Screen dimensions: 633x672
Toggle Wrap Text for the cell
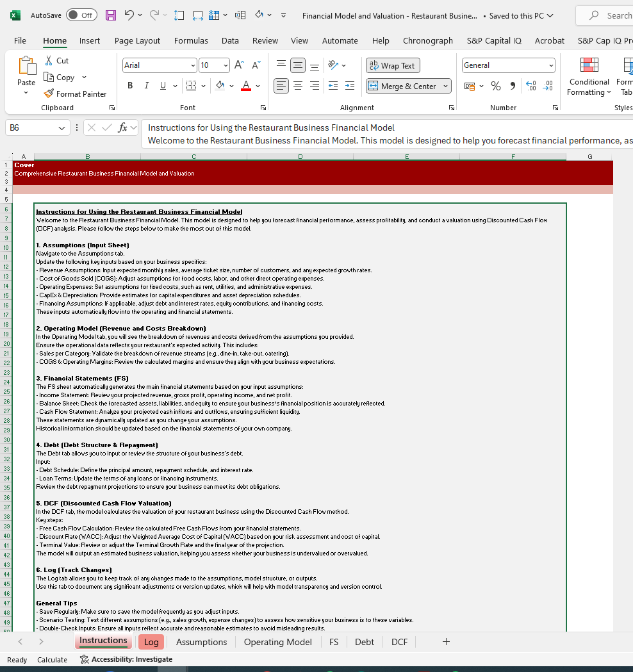click(392, 65)
